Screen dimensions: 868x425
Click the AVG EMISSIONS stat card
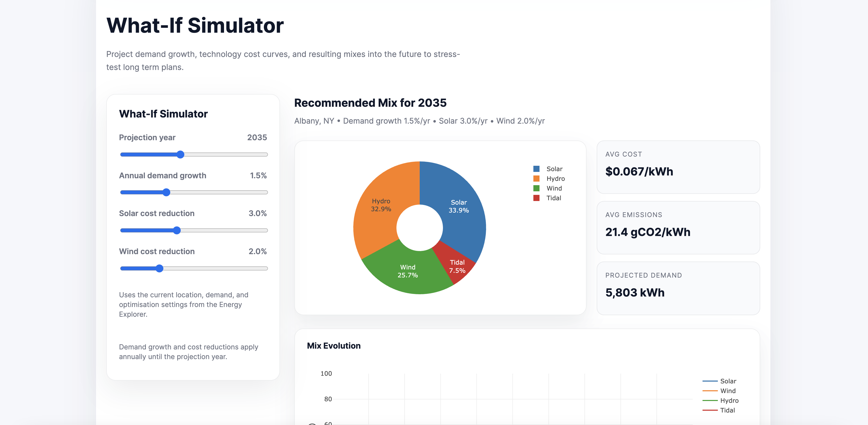click(x=678, y=228)
